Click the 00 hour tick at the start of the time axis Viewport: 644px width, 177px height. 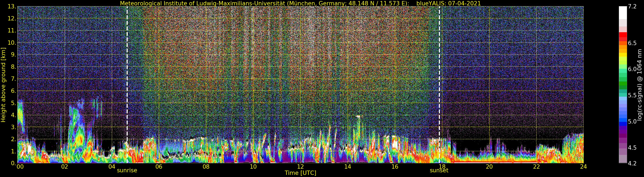[x=20, y=167]
